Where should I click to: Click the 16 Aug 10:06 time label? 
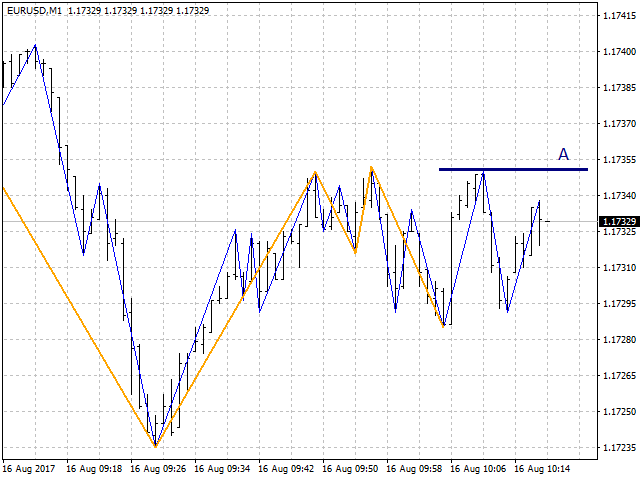pyautogui.click(x=478, y=469)
